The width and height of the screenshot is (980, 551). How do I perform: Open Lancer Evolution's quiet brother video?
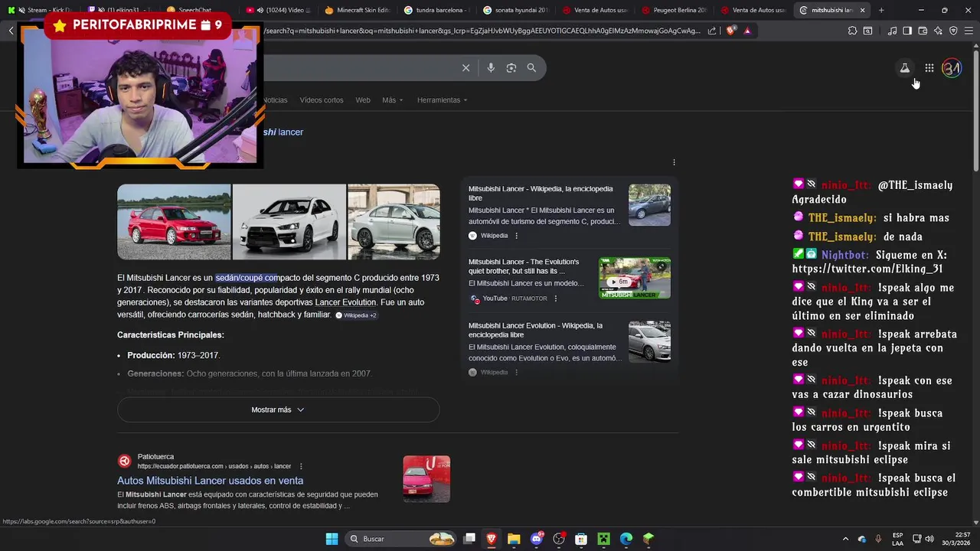click(524, 266)
